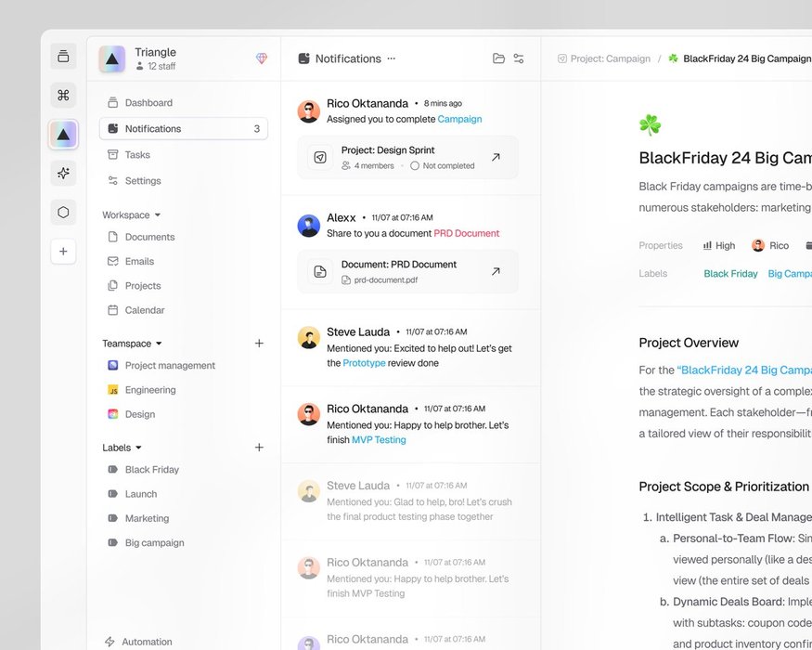Click the PRD Document file icon
Image resolution: width=812 pixels, height=650 pixels.
click(x=320, y=272)
